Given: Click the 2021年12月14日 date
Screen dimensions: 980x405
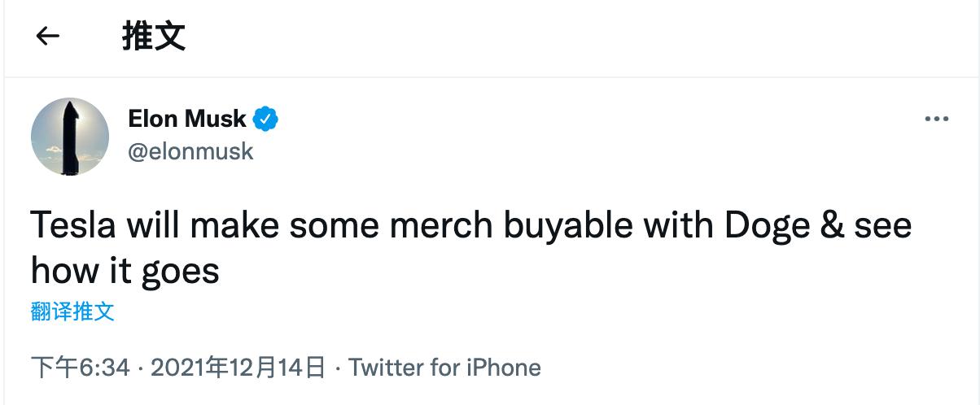Looking at the screenshot, I should (x=238, y=368).
